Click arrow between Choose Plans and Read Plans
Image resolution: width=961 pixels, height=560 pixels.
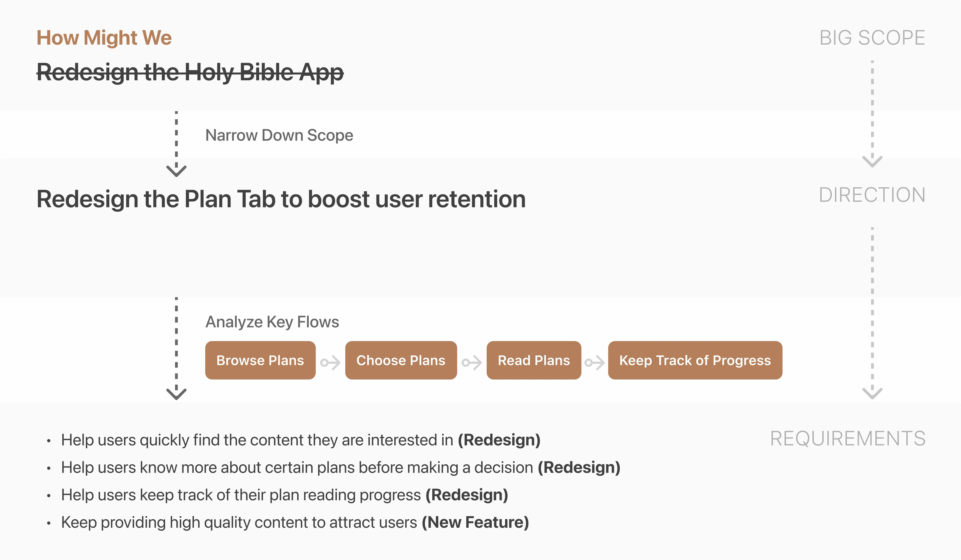472,363
